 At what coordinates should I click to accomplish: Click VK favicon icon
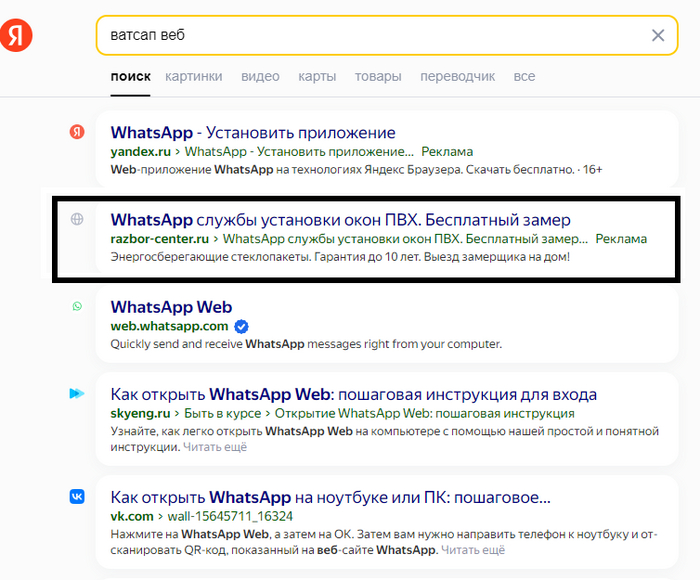[x=77, y=497]
